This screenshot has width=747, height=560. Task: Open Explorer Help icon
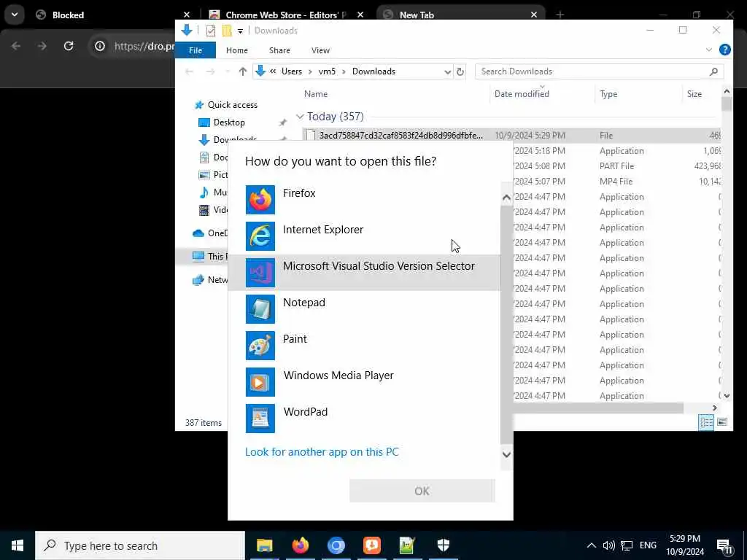pyautogui.click(x=724, y=50)
